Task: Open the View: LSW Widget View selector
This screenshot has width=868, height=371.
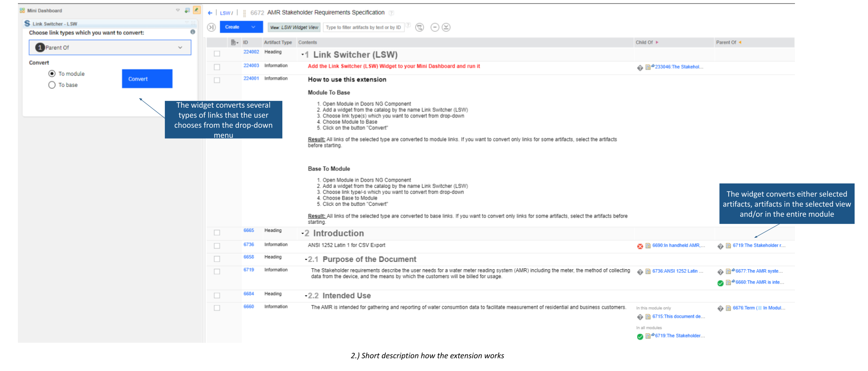Action: pyautogui.click(x=294, y=27)
